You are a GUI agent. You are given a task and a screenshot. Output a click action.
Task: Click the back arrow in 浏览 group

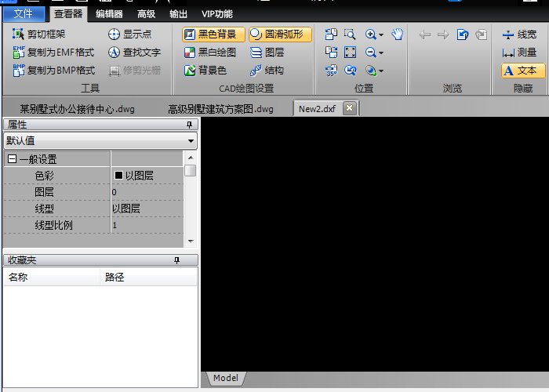tap(425, 34)
